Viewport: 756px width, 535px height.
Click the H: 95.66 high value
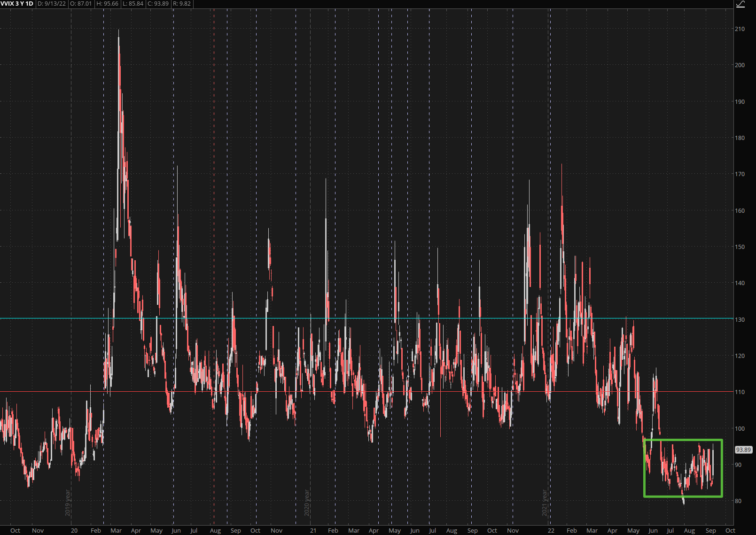pos(107,4)
